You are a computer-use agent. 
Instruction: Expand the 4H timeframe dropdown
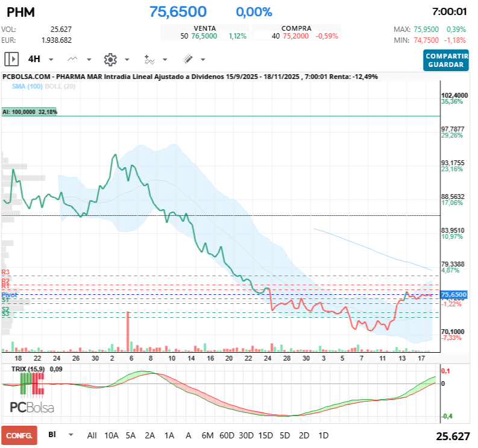tap(51, 60)
